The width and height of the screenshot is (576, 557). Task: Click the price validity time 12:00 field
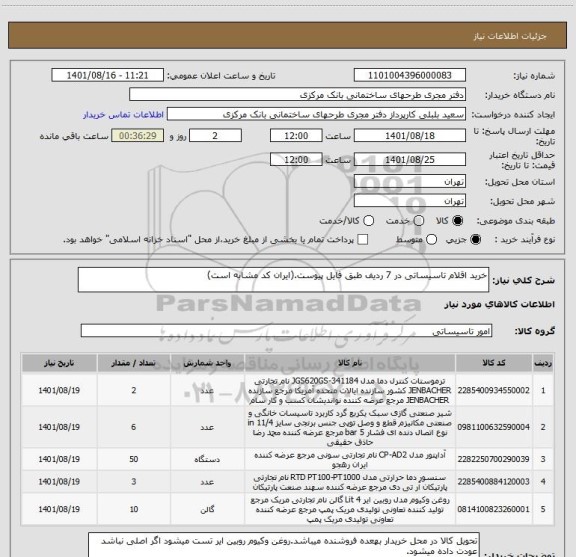pyautogui.click(x=296, y=159)
